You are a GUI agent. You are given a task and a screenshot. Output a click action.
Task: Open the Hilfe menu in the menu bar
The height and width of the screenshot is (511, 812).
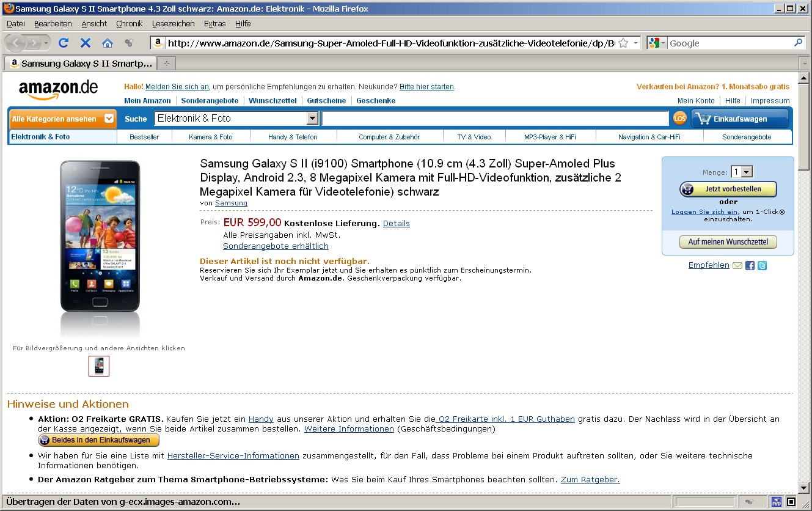(x=243, y=23)
